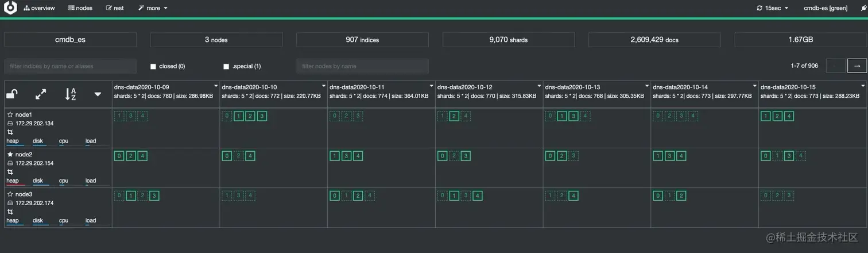Click the disk icon beside 172.29.202.154
Viewport: 868px width, 253px height.
coord(10,163)
